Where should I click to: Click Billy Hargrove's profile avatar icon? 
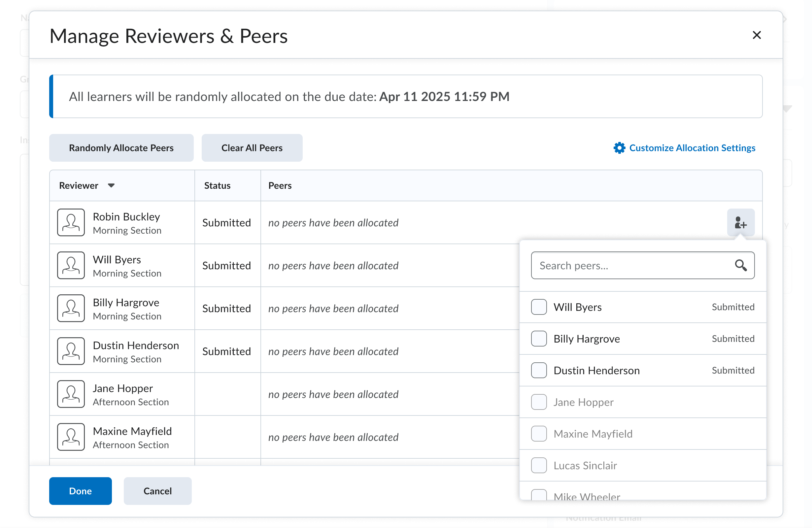point(71,308)
